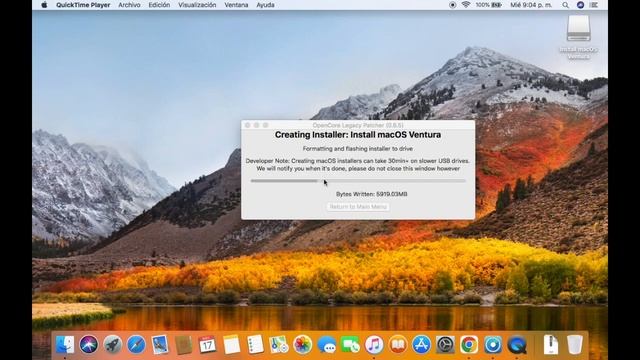Screen dimensions: 640x360
Task: Open the zip archive in dock
Action: (x=551, y=345)
